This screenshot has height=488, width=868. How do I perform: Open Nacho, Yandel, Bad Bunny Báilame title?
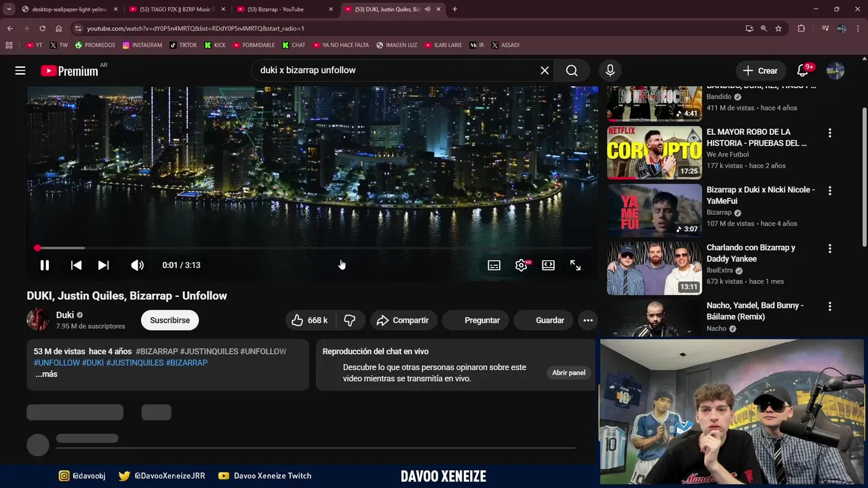(x=755, y=311)
